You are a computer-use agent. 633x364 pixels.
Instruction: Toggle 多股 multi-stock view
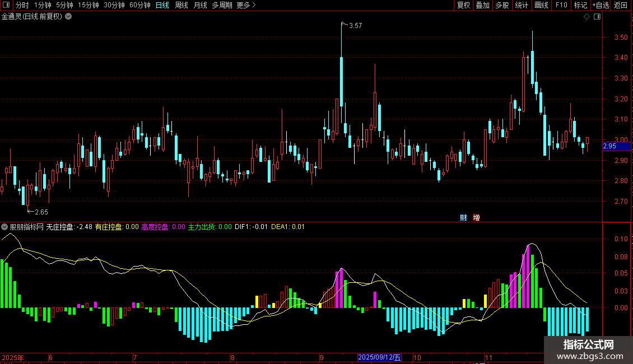(502, 6)
